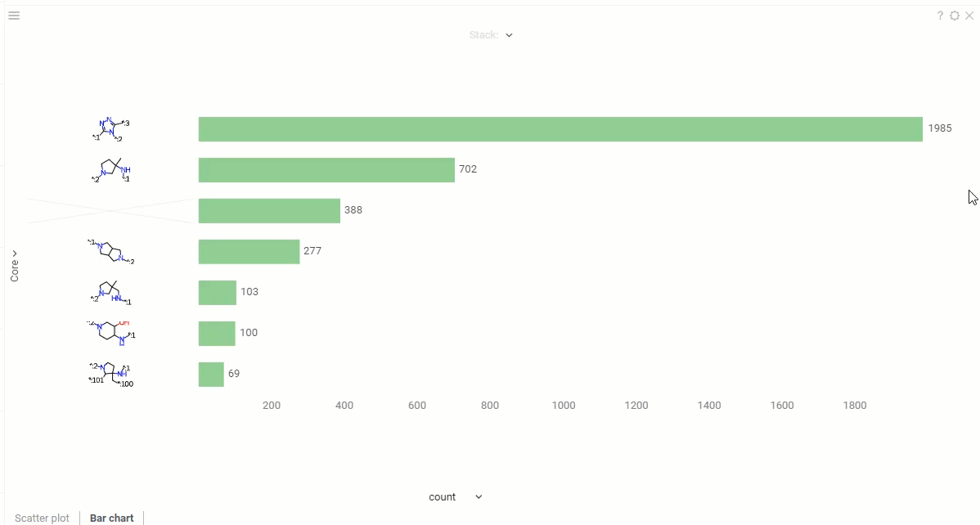Open the Stack dropdown
Screen dimensions: 980x525
click(509, 34)
